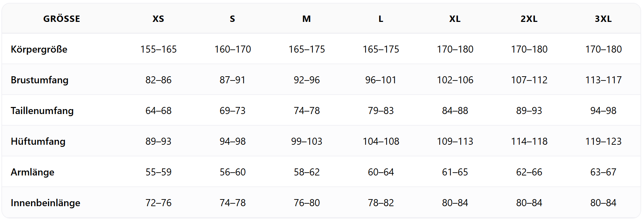Click the S Armlänge value 56–60
This screenshot has width=644, height=221.
(x=232, y=172)
